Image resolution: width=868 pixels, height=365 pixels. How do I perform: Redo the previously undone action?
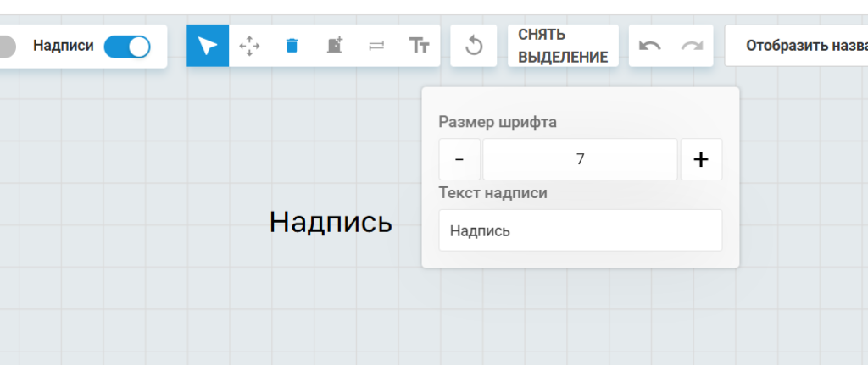pos(692,46)
